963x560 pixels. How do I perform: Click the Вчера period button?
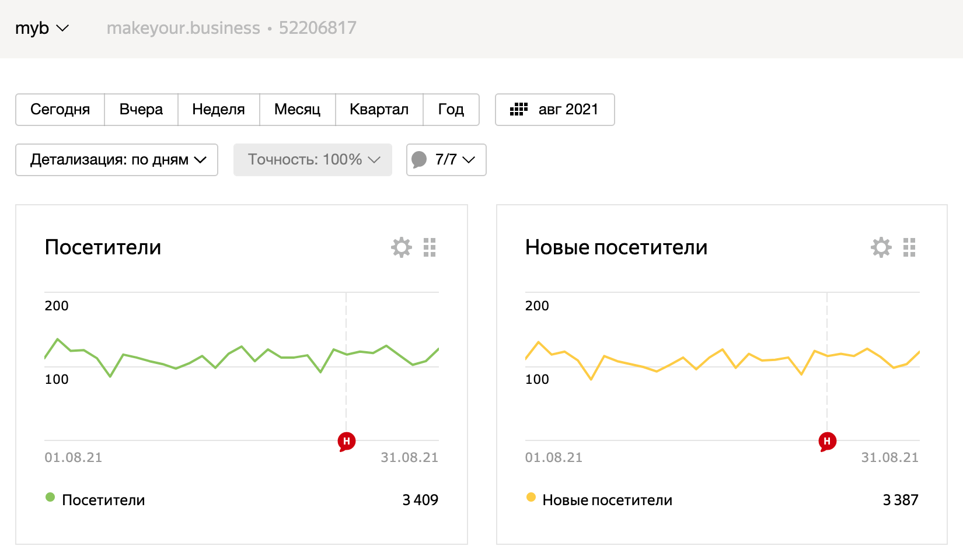pos(141,110)
